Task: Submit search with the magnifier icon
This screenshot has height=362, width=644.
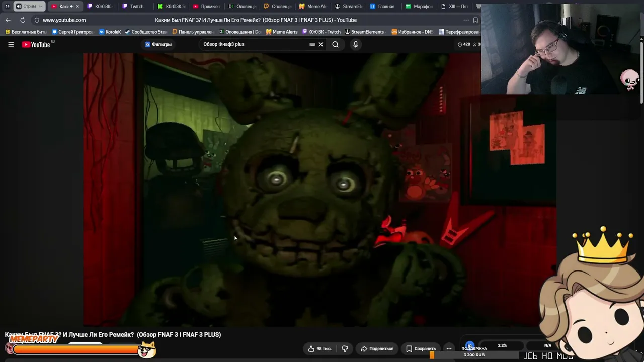Action: pyautogui.click(x=335, y=44)
